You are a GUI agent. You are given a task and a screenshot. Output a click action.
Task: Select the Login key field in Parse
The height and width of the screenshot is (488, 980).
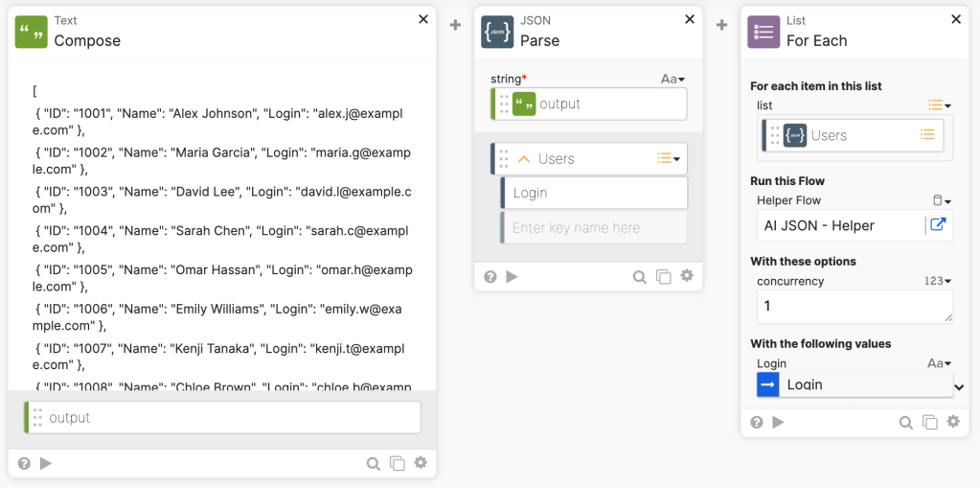[594, 193]
